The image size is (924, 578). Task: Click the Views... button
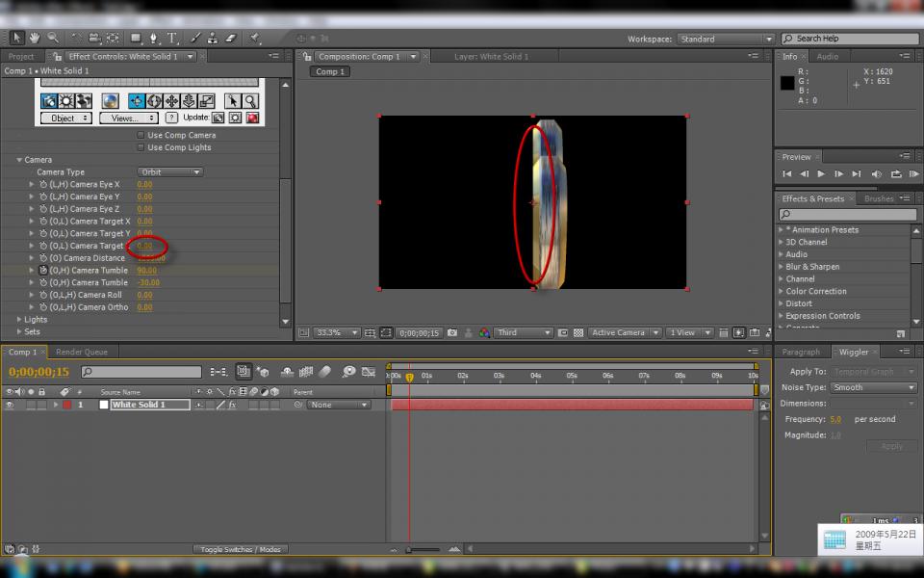coord(128,118)
